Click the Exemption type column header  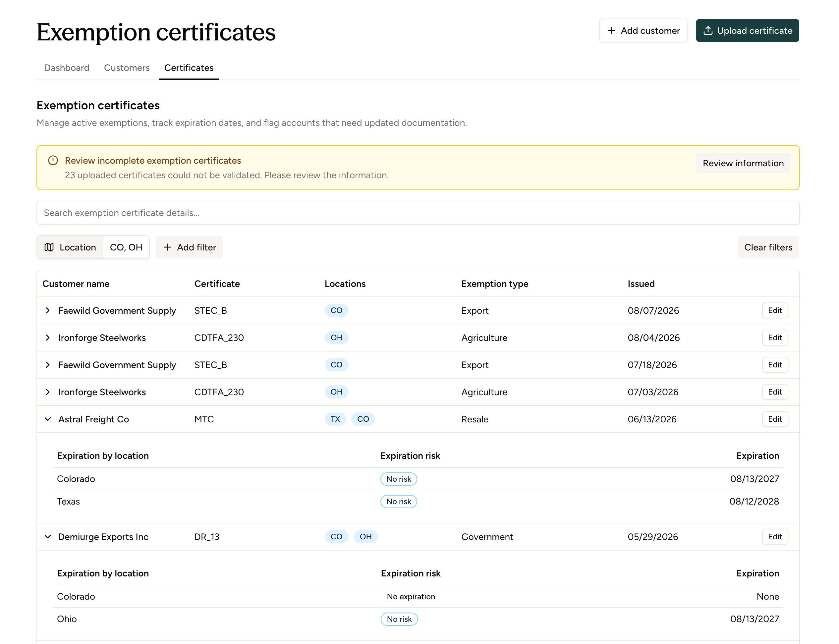(495, 284)
